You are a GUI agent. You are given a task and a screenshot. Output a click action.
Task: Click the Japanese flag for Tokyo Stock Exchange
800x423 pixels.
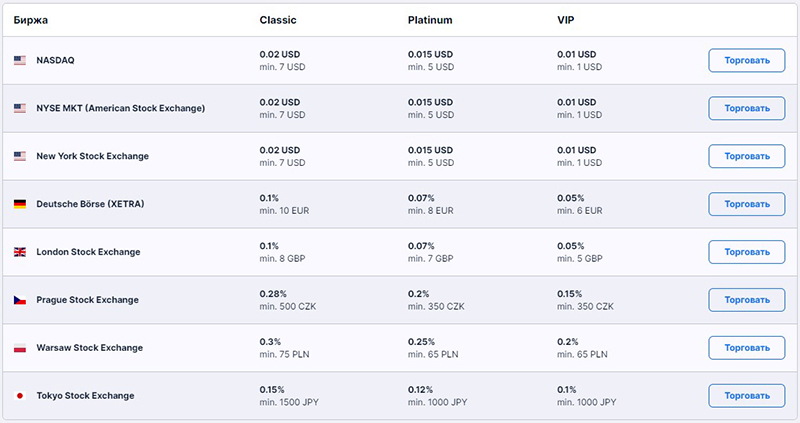[x=20, y=395]
